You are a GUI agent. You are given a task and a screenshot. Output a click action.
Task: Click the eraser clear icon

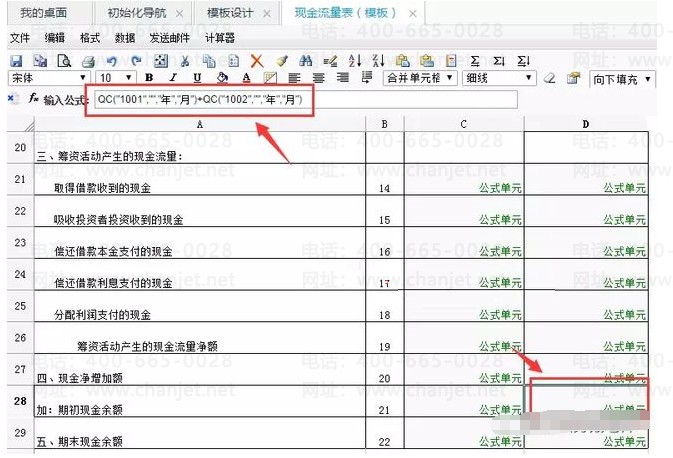(549, 78)
